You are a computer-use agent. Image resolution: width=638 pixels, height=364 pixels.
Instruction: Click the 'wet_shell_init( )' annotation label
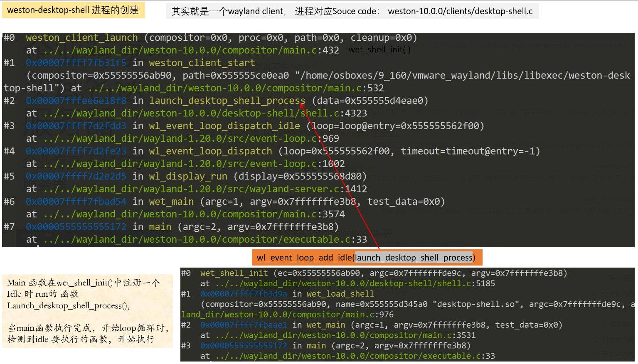tap(379, 49)
